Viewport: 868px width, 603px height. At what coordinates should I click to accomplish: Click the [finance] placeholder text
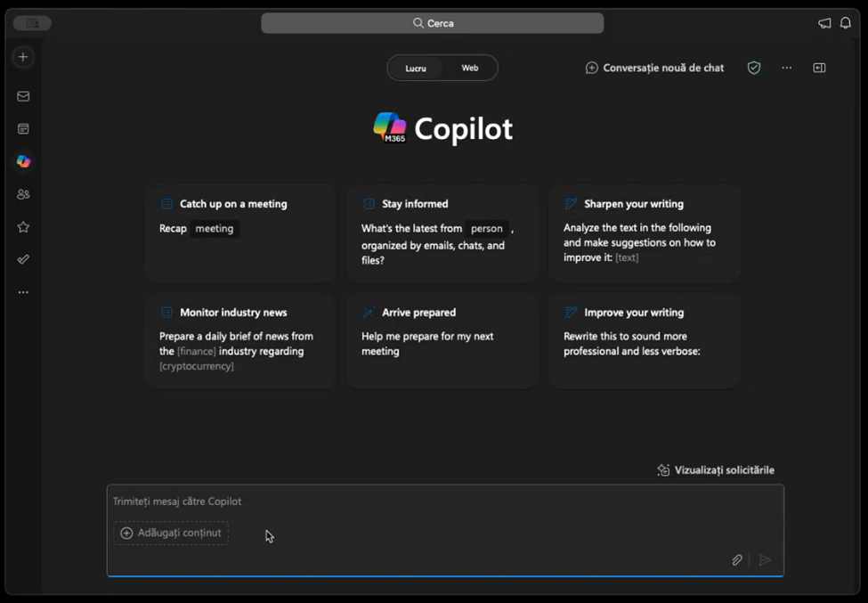[x=197, y=351]
